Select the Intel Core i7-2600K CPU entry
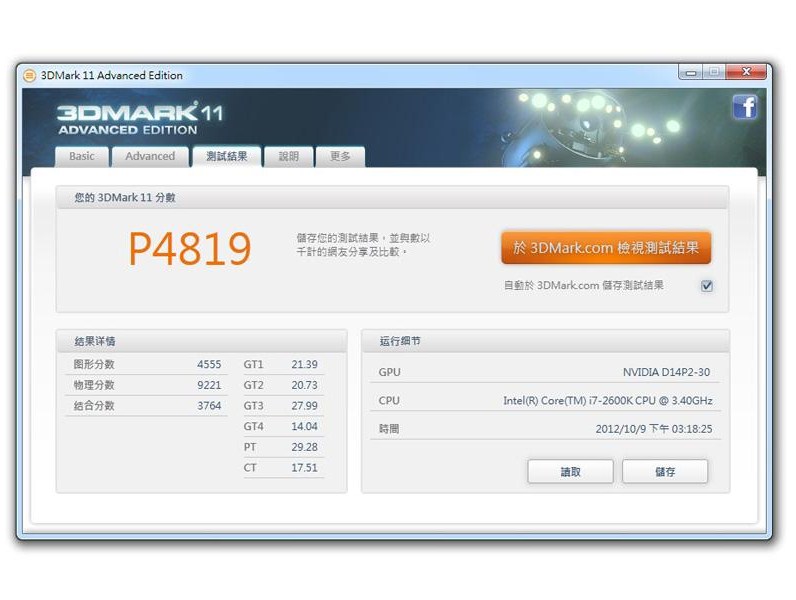This screenshot has height=600, width=796. pos(607,401)
